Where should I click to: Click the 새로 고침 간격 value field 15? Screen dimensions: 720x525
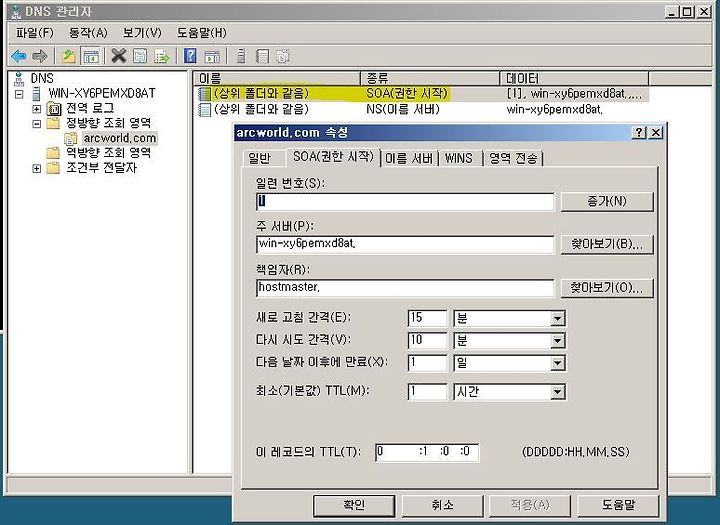pyautogui.click(x=427, y=318)
